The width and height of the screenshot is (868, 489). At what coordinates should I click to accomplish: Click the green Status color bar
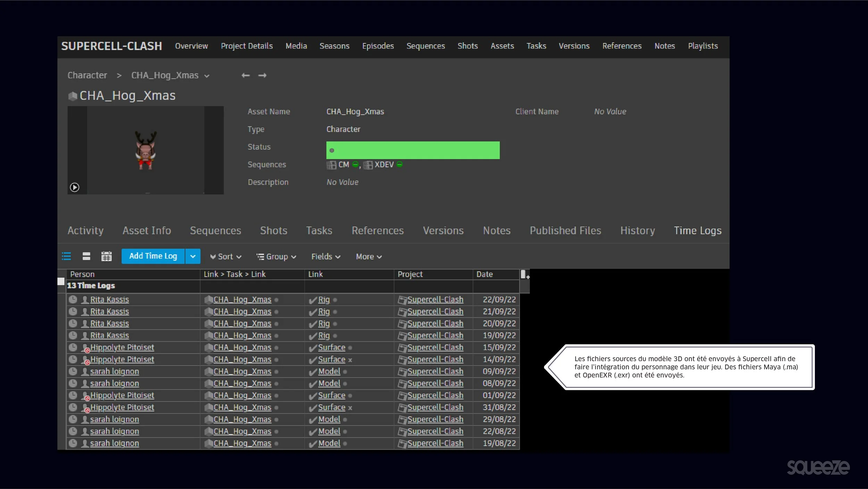[412, 150]
